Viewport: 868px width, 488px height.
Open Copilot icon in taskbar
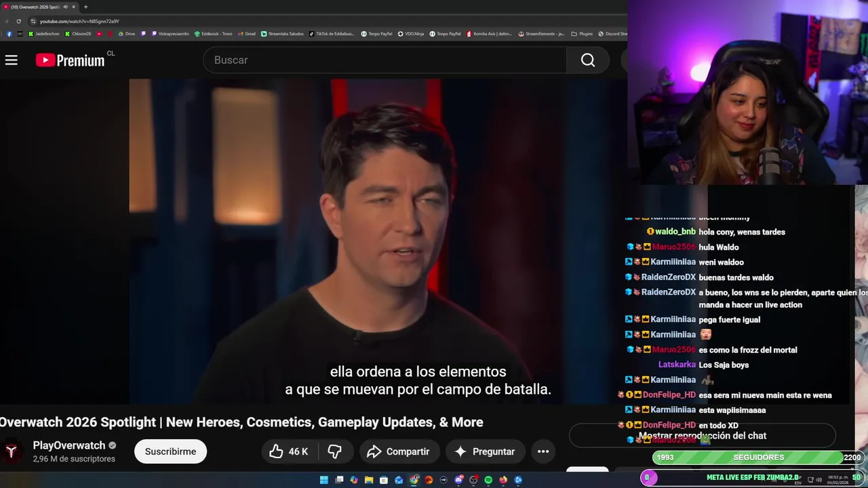[354, 480]
